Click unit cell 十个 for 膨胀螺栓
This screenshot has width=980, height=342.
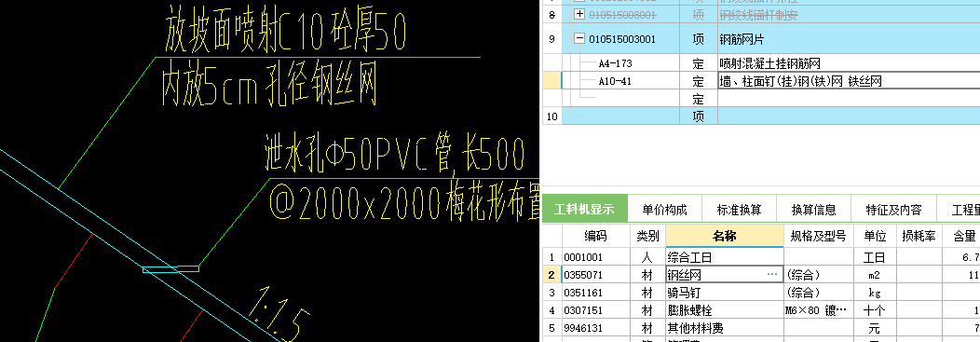click(875, 310)
